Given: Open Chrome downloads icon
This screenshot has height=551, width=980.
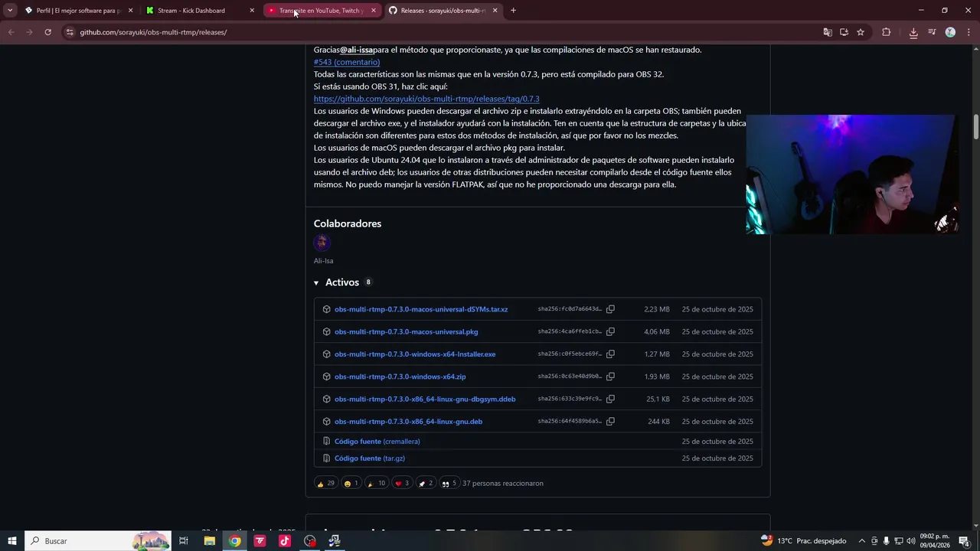Looking at the screenshot, I should click(913, 32).
